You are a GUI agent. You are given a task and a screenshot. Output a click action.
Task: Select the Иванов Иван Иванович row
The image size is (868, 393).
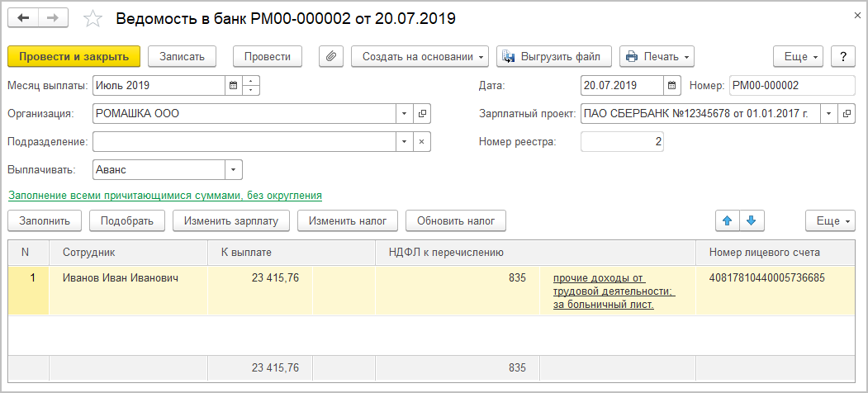(x=121, y=278)
